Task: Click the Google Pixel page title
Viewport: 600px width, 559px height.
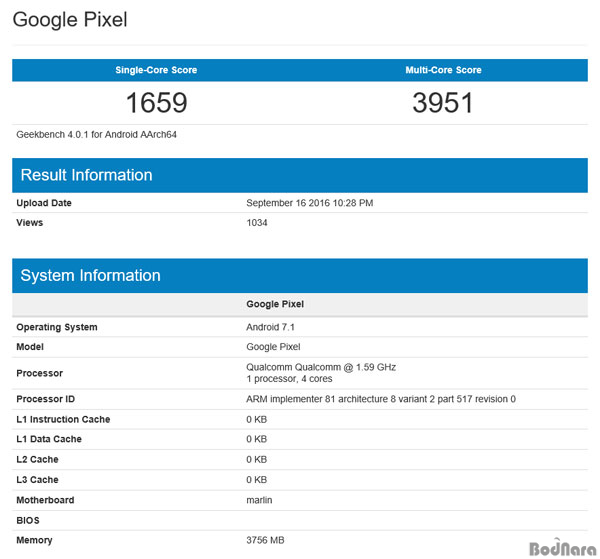Action: pos(70,20)
